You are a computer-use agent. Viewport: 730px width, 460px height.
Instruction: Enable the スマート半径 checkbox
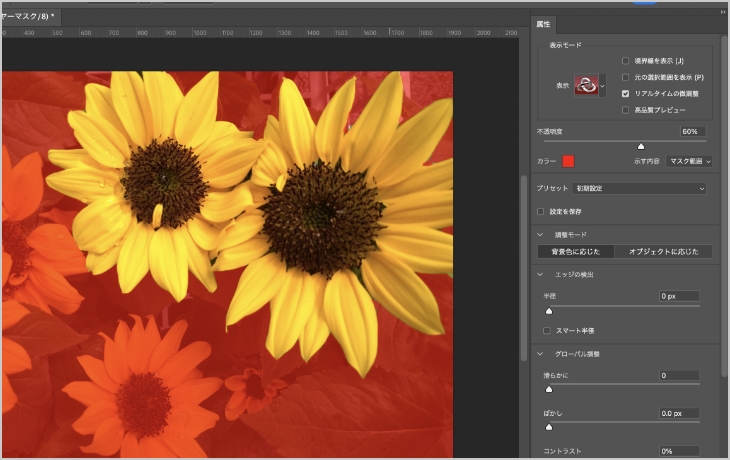pos(547,331)
